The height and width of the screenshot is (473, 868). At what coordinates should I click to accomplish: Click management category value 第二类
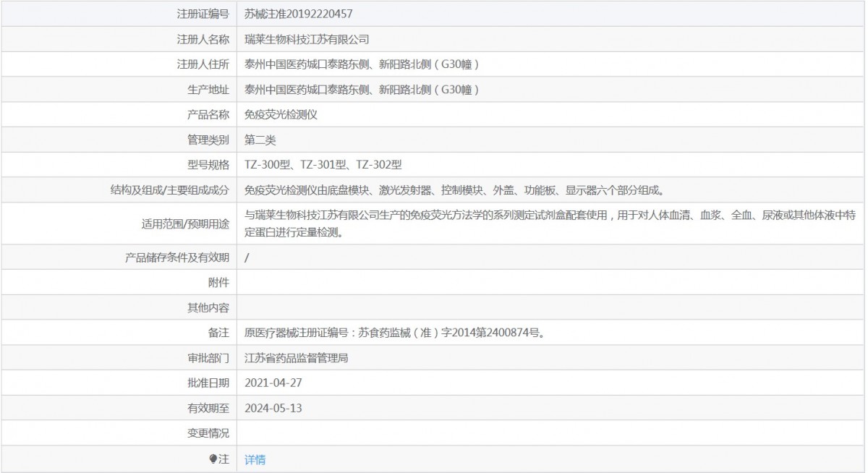point(260,140)
